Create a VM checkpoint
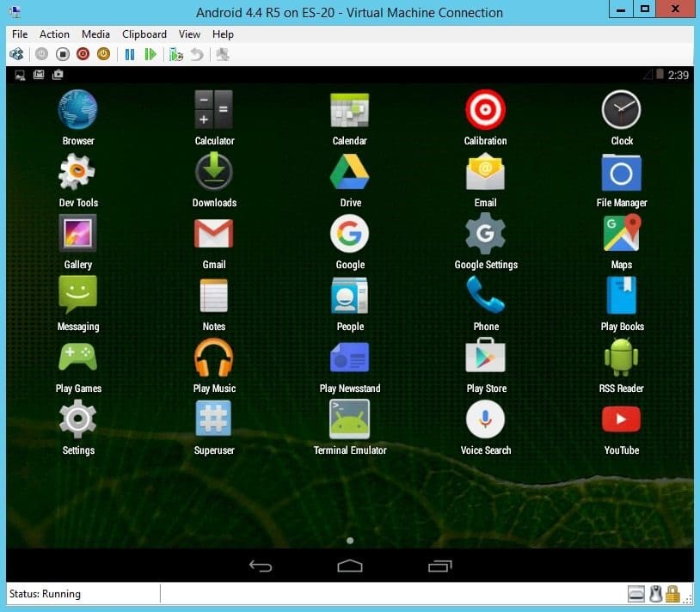The image size is (700, 612). (176, 54)
